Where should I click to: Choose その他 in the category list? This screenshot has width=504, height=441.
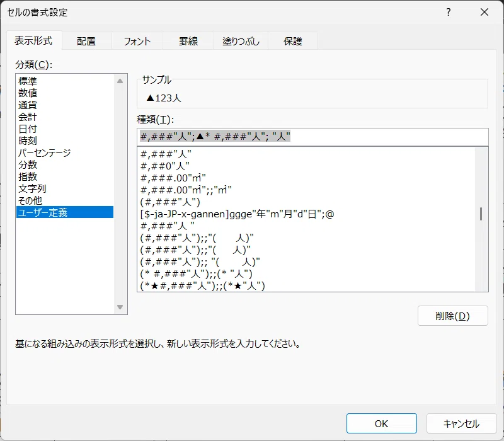click(x=65, y=200)
